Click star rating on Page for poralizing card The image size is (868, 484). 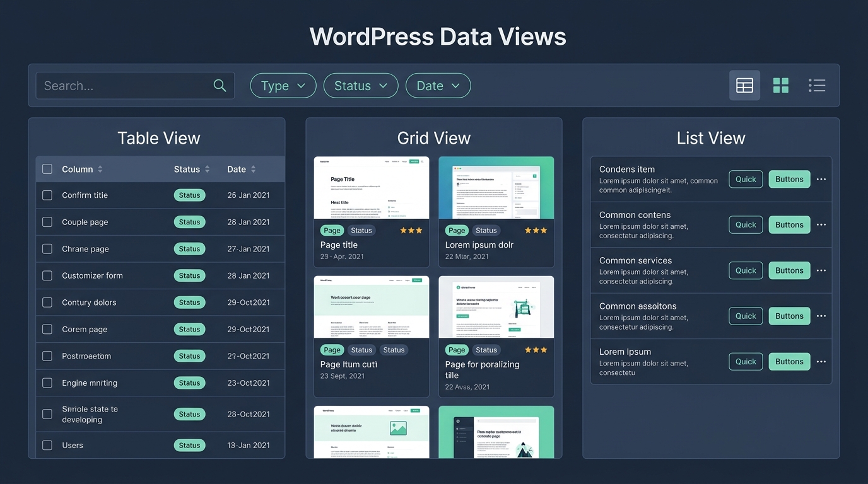(x=536, y=350)
